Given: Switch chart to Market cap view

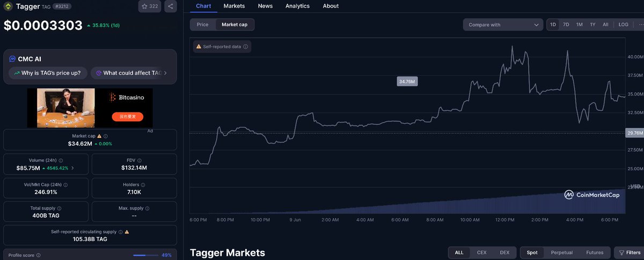Looking at the screenshot, I should pyautogui.click(x=235, y=25).
